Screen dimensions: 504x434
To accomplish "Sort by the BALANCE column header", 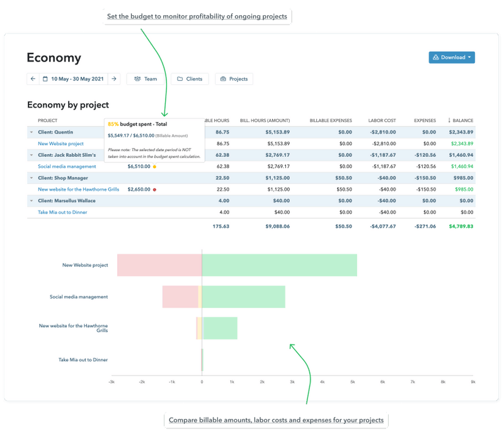I will pos(461,120).
